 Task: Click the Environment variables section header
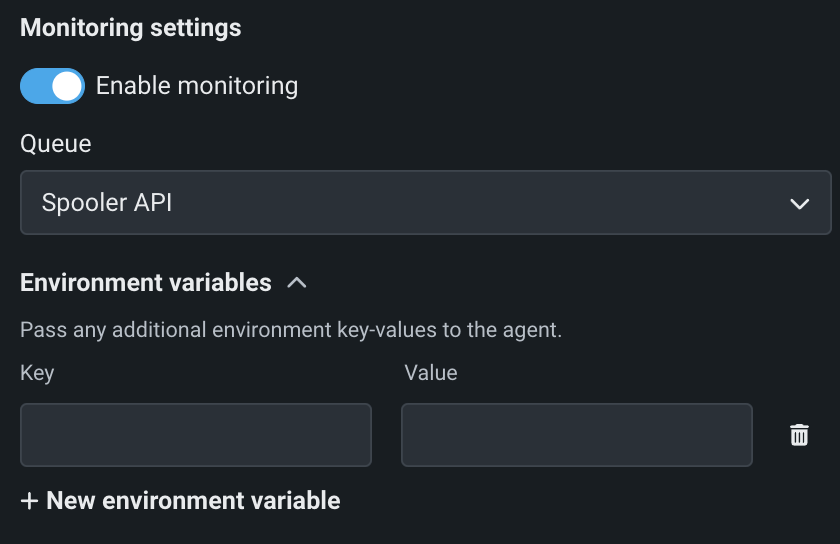coord(146,283)
